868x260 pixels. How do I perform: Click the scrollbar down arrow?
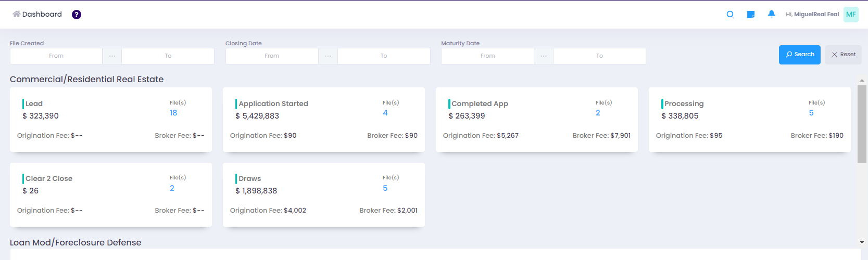tap(862, 242)
